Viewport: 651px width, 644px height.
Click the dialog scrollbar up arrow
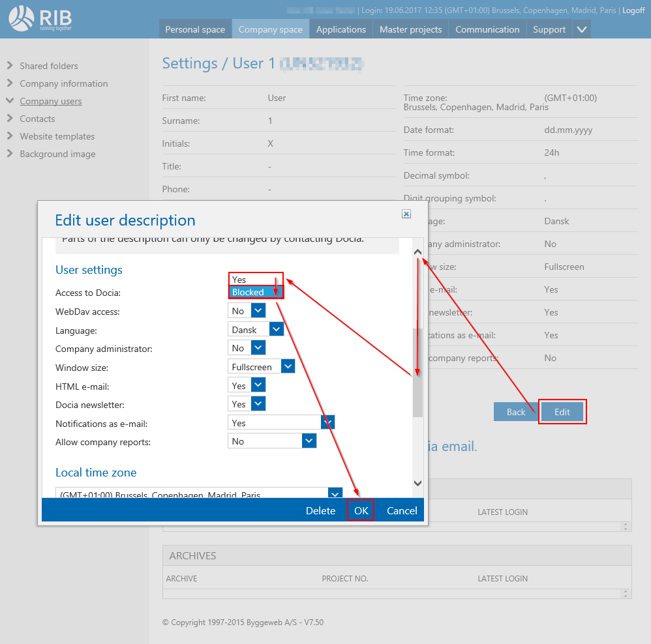click(x=418, y=252)
